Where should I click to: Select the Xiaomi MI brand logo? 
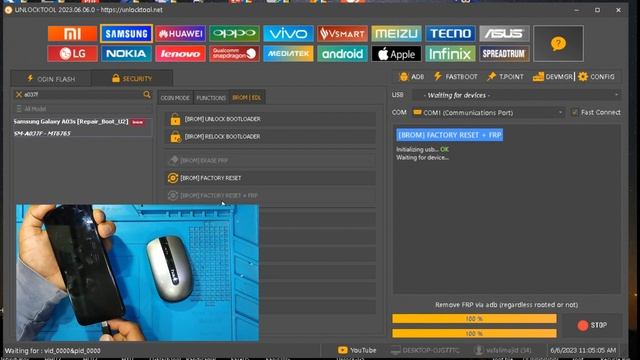pos(72,33)
